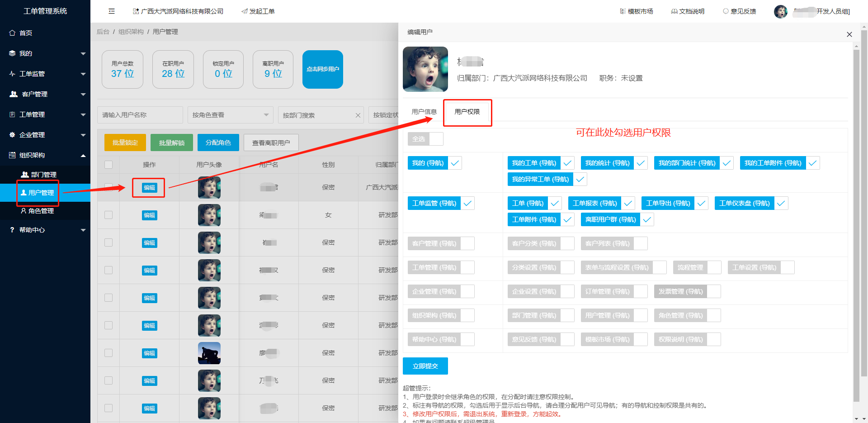Expand the 帮助中心 sidebar menu arrow

point(83,230)
